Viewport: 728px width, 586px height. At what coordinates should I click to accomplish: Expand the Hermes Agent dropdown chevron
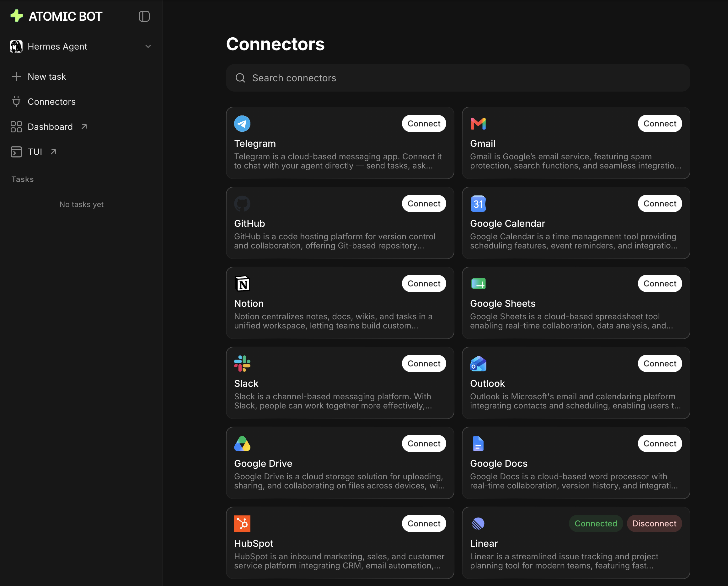(148, 46)
